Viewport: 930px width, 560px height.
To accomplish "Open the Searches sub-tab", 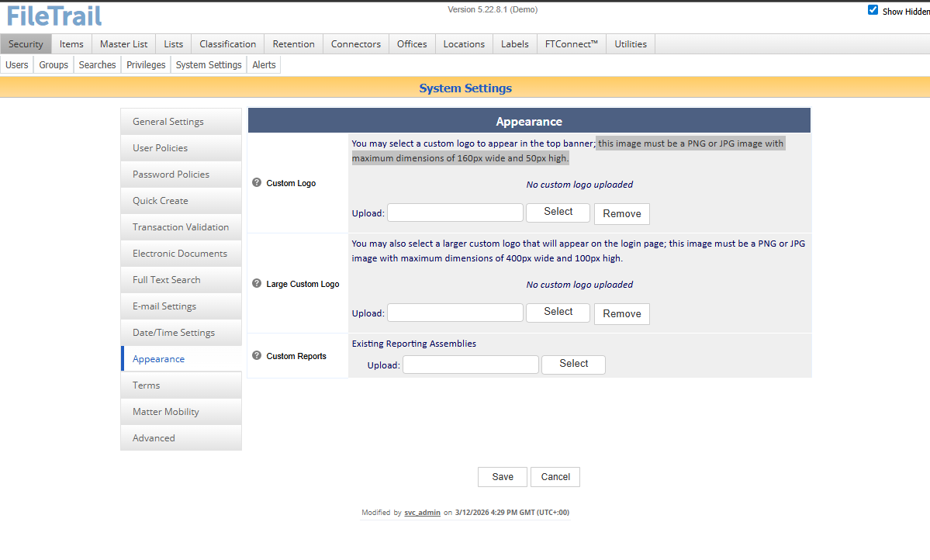I will pos(97,64).
